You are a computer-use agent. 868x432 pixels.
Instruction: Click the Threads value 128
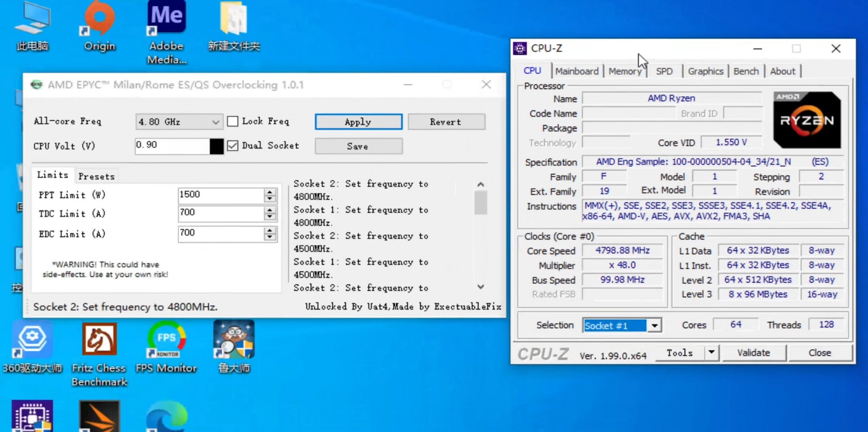tap(826, 324)
